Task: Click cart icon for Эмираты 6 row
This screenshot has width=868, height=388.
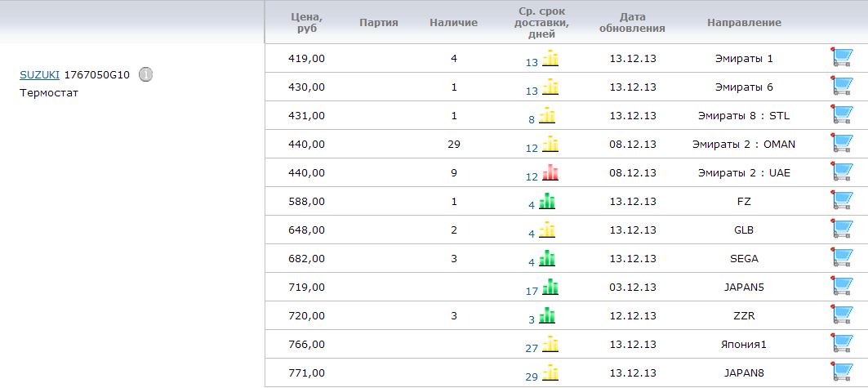Action: (841, 87)
